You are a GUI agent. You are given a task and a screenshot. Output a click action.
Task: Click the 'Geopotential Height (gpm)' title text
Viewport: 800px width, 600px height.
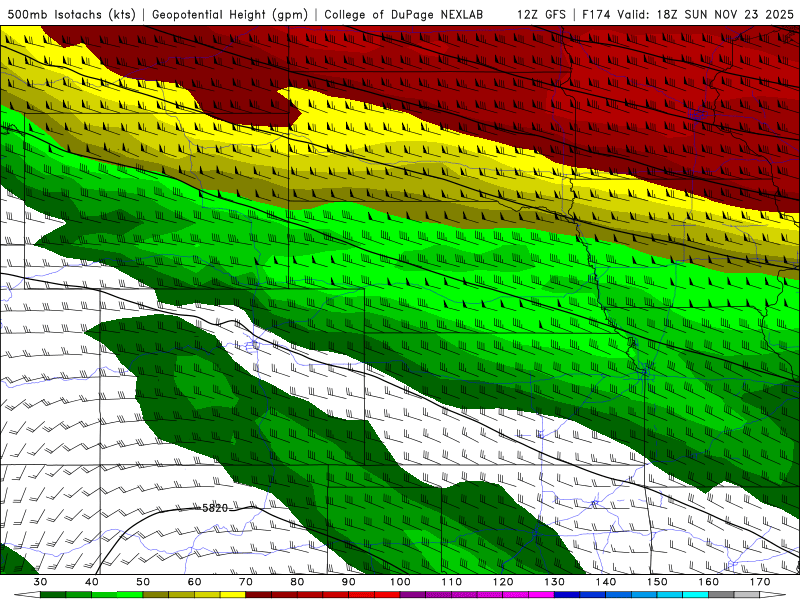pyautogui.click(x=230, y=15)
